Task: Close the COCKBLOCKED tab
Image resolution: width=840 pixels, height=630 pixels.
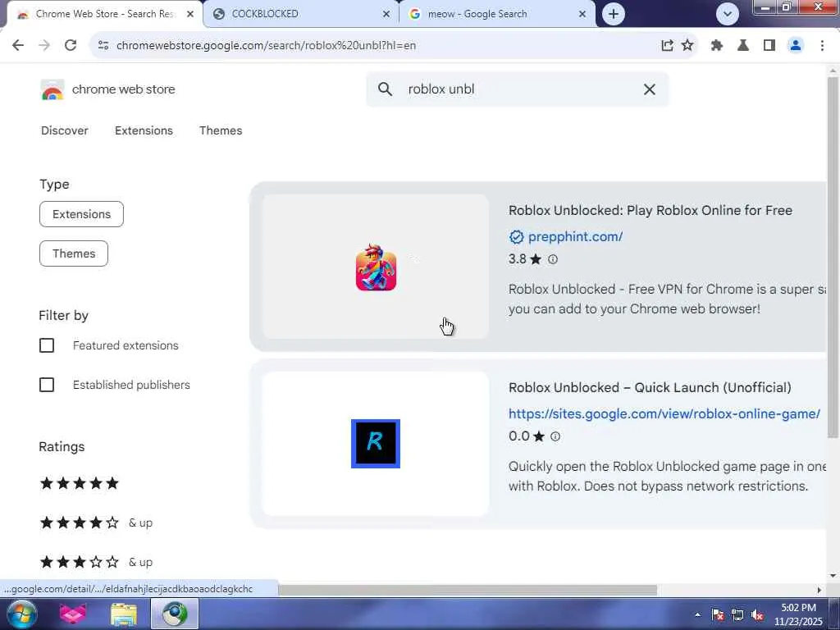Action: pyautogui.click(x=386, y=15)
